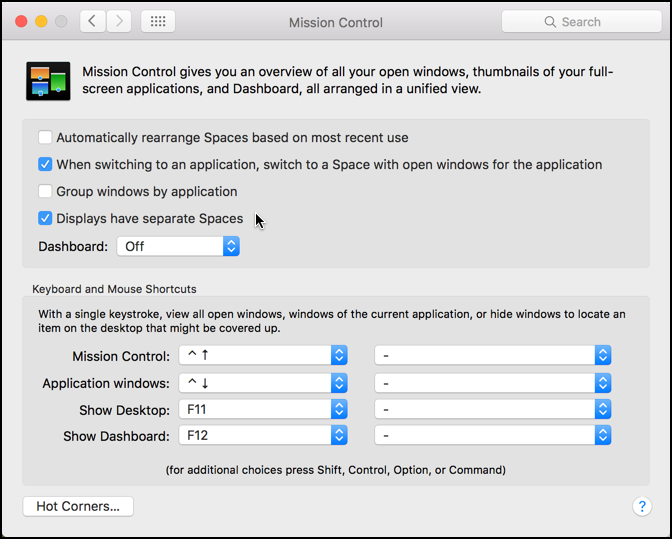
Task: Click the red close window button
Action: point(20,21)
